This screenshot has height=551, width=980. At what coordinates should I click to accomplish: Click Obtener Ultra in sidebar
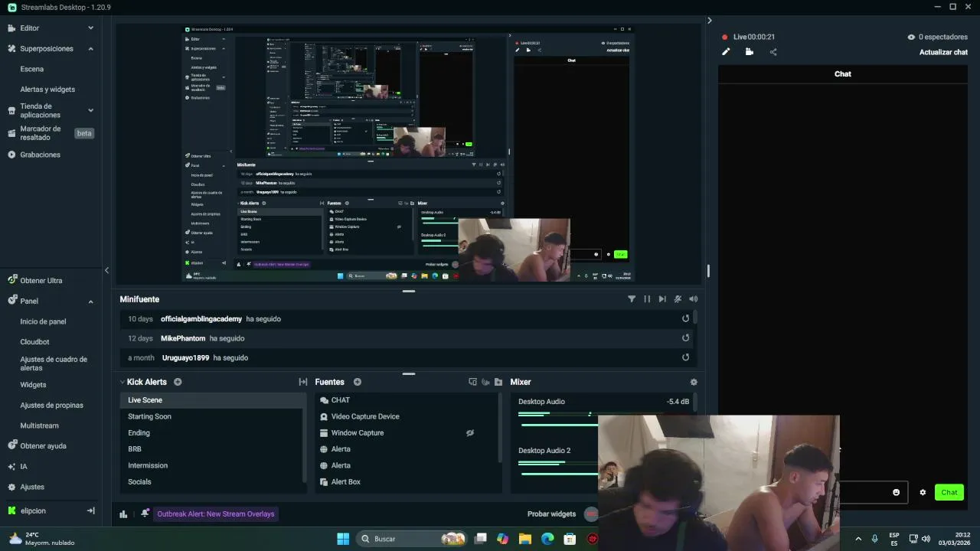pos(41,281)
